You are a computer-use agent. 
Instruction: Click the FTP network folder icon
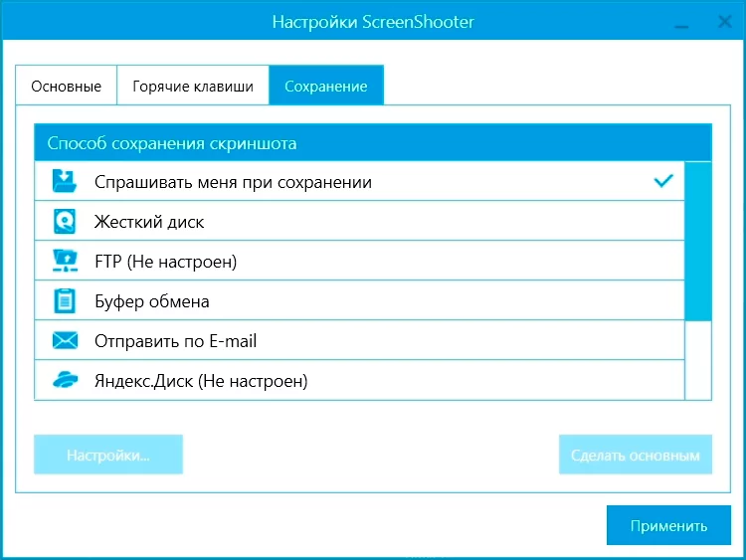[65, 261]
